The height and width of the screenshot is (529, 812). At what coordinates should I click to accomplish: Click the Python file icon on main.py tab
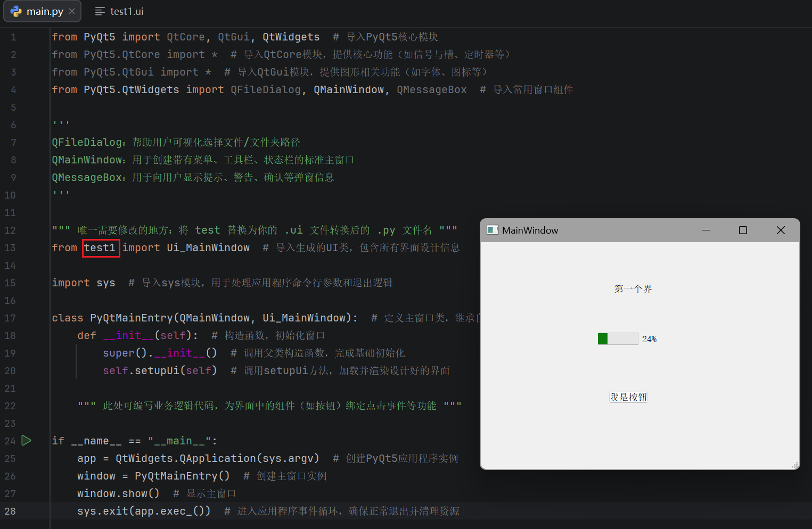(x=16, y=11)
